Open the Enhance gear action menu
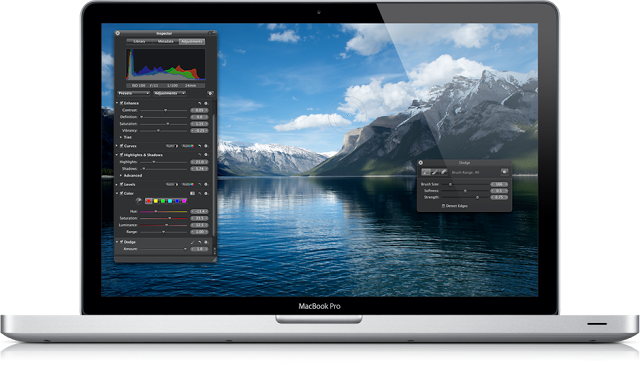The width and height of the screenshot is (640, 368). (206, 103)
